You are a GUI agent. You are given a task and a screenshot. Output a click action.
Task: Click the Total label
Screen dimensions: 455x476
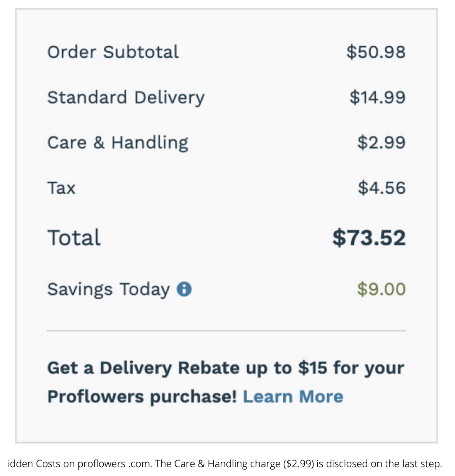[x=74, y=238]
